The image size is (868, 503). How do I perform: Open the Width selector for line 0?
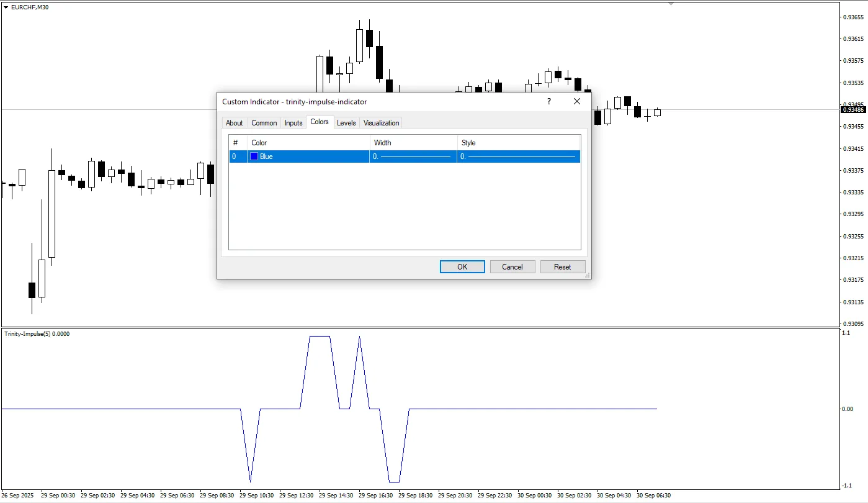(413, 156)
